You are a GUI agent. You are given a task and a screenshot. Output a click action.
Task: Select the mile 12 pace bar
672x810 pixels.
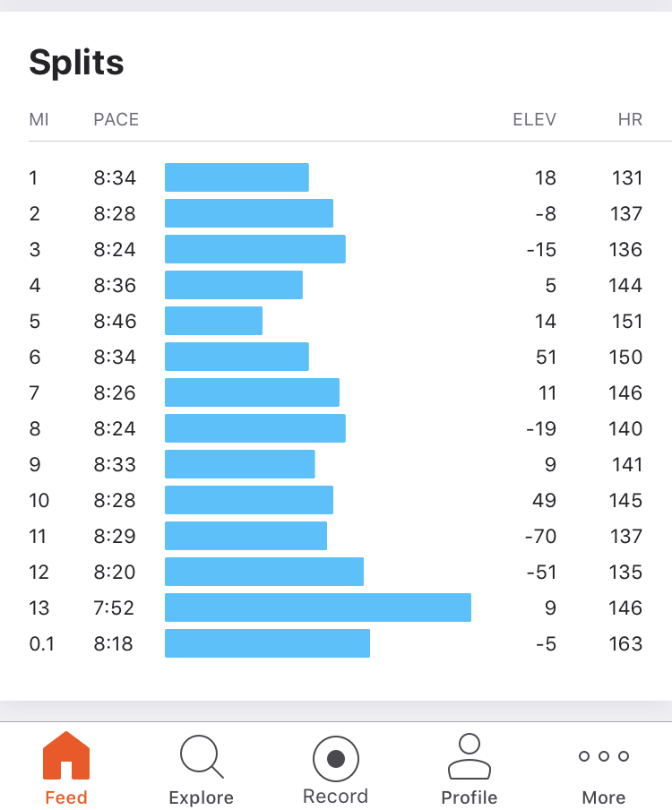[x=263, y=572]
